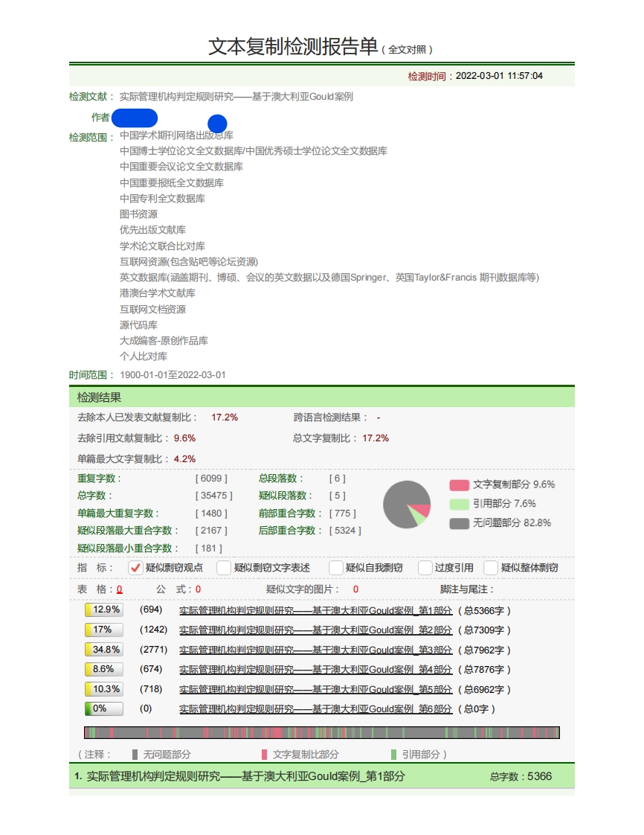Select the green 0% percentage badge
The image size is (644, 835).
pyautogui.click(x=104, y=709)
